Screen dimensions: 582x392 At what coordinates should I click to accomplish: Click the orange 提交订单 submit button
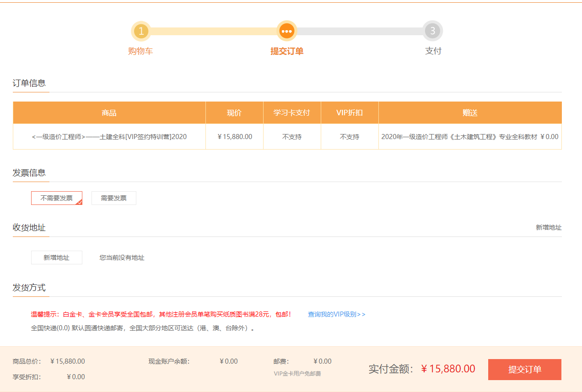tap(524, 369)
